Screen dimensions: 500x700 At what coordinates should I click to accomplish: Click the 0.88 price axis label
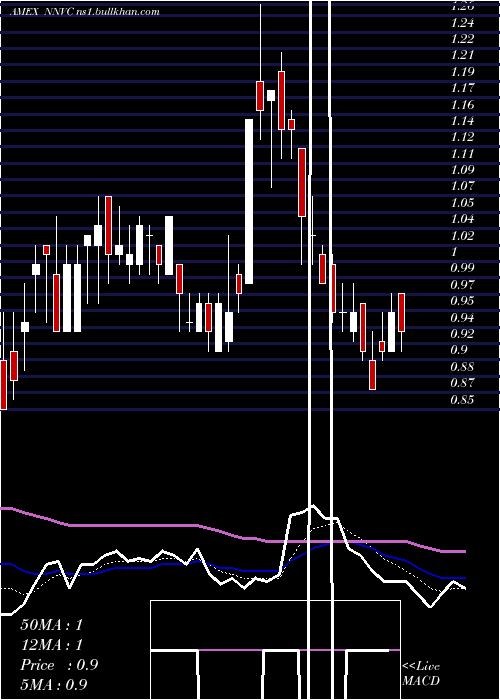coord(462,367)
